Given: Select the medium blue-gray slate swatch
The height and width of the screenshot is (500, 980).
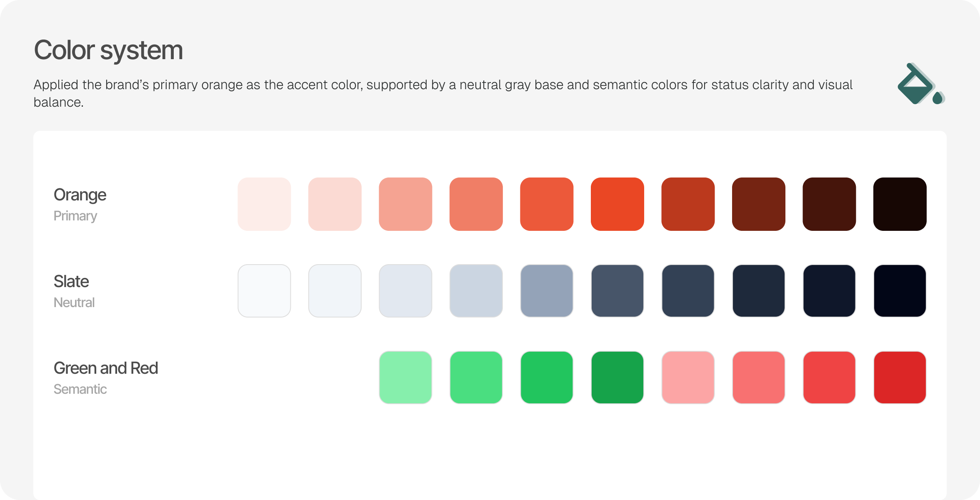Looking at the screenshot, I should point(547,291).
